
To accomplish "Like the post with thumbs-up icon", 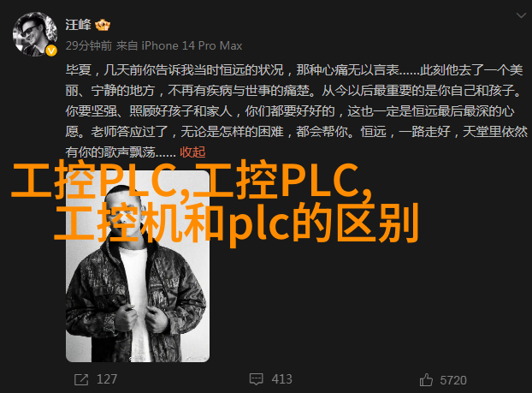I will point(426,380).
